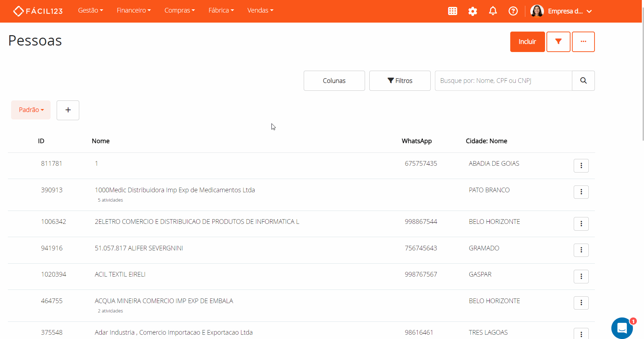Add a new view with plus button
Screen dimensions: 644x339
pyautogui.click(x=68, y=110)
